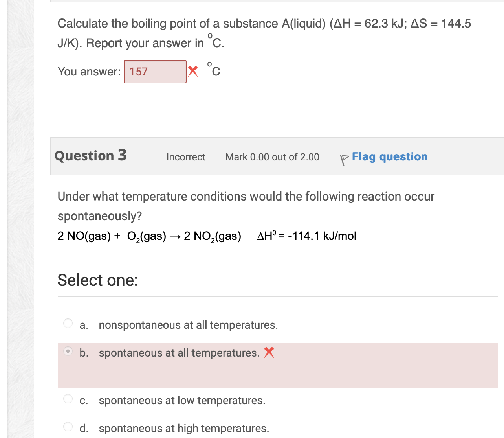Screen dimensions: 504x438
Task: Click the 'You answer:' label
Action: pos(89,72)
